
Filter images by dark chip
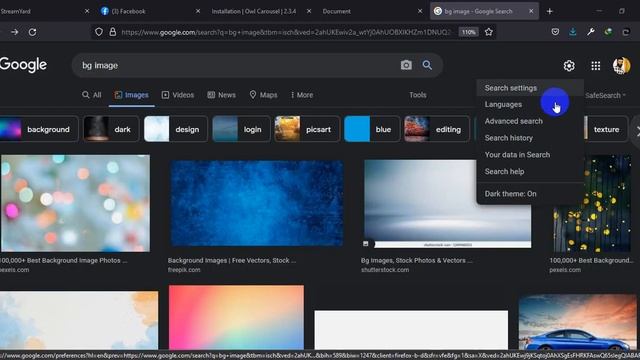coord(111,129)
